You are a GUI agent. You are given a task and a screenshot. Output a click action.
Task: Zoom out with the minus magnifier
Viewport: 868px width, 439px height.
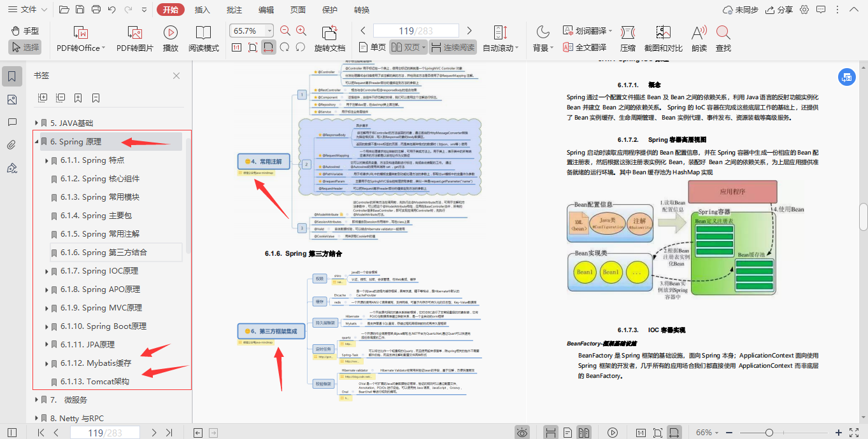[x=285, y=31]
